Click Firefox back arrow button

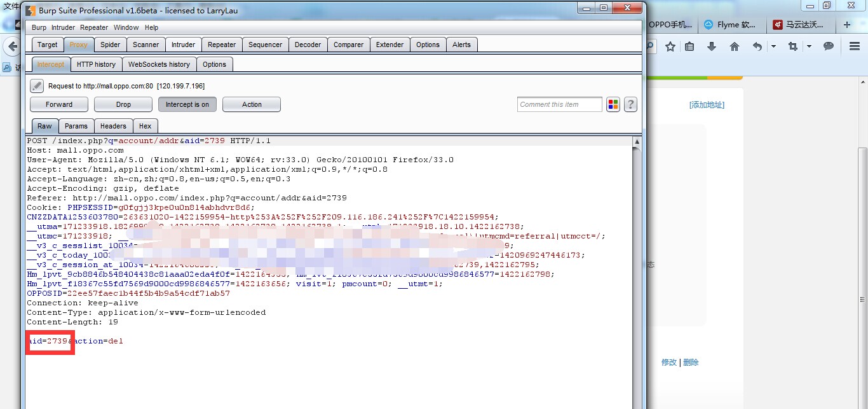click(11, 47)
